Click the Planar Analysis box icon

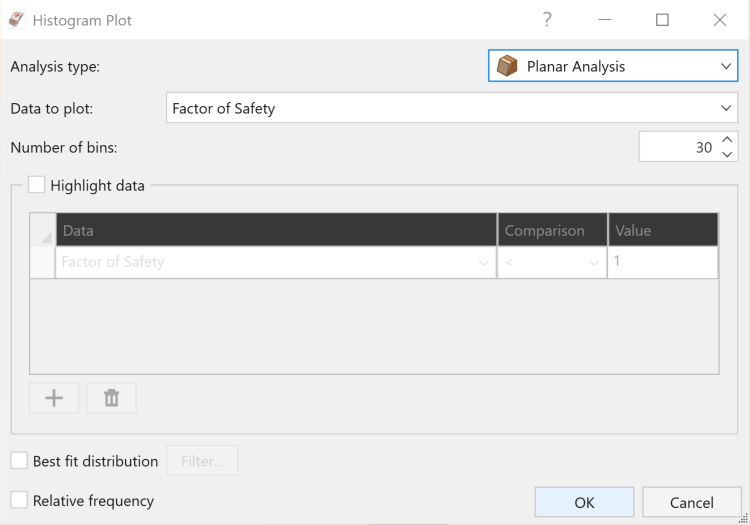(507, 66)
